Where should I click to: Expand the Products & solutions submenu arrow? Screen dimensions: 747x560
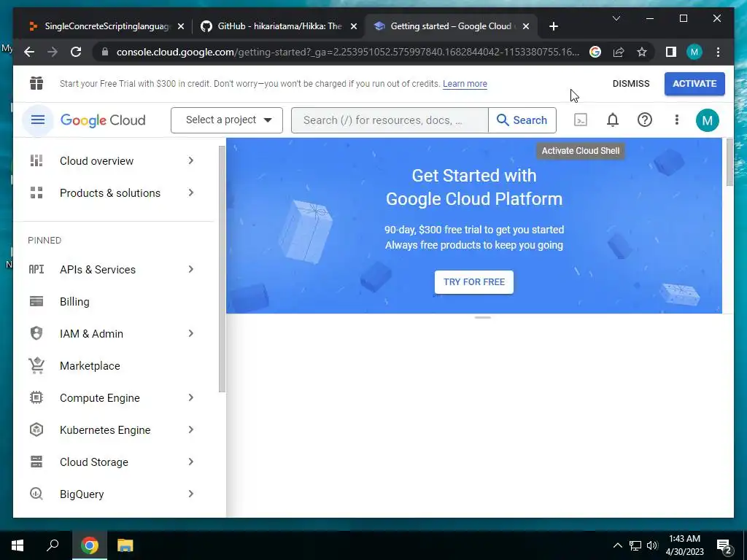(190, 192)
